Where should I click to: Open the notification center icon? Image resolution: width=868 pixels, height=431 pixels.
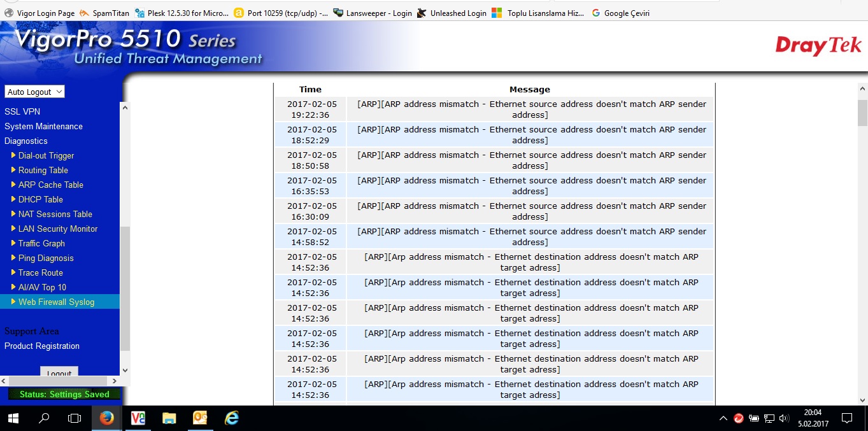pyautogui.click(x=846, y=418)
